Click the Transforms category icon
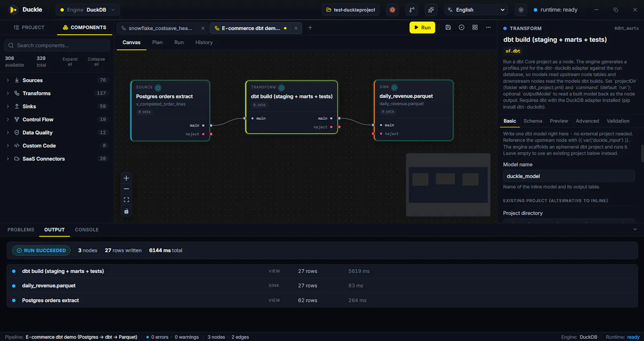This screenshot has height=341, width=644. click(x=17, y=93)
